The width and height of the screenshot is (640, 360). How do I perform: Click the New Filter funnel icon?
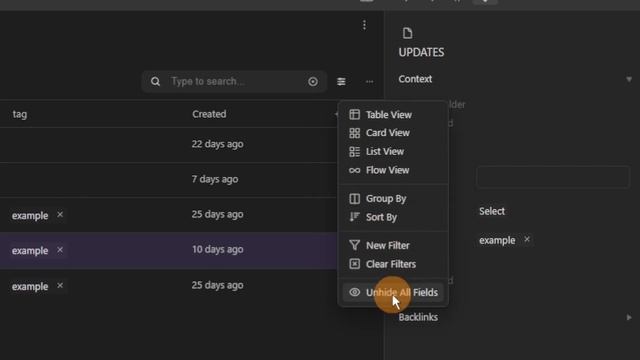354,245
